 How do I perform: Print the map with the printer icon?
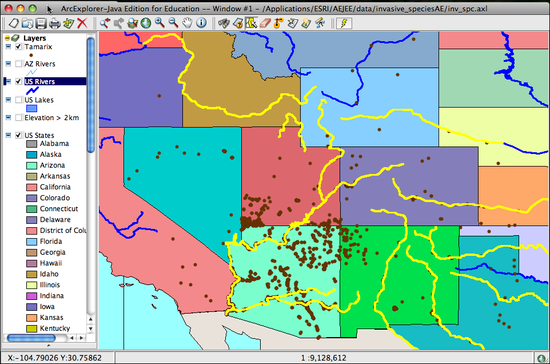coord(55,23)
